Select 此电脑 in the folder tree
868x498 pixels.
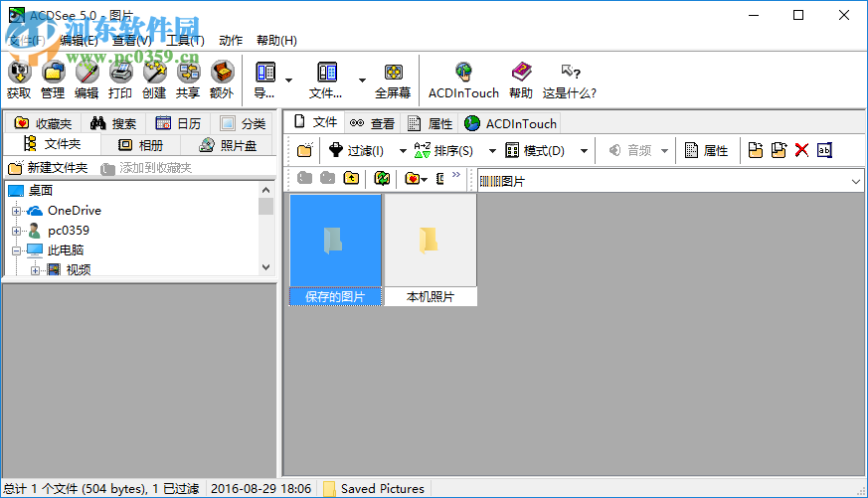coord(66,250)
